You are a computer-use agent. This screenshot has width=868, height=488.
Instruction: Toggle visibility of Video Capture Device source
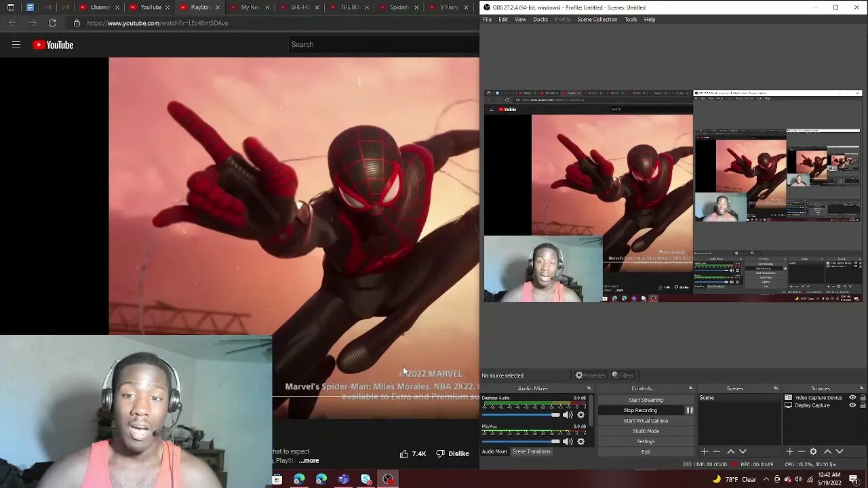click(852, 398)
